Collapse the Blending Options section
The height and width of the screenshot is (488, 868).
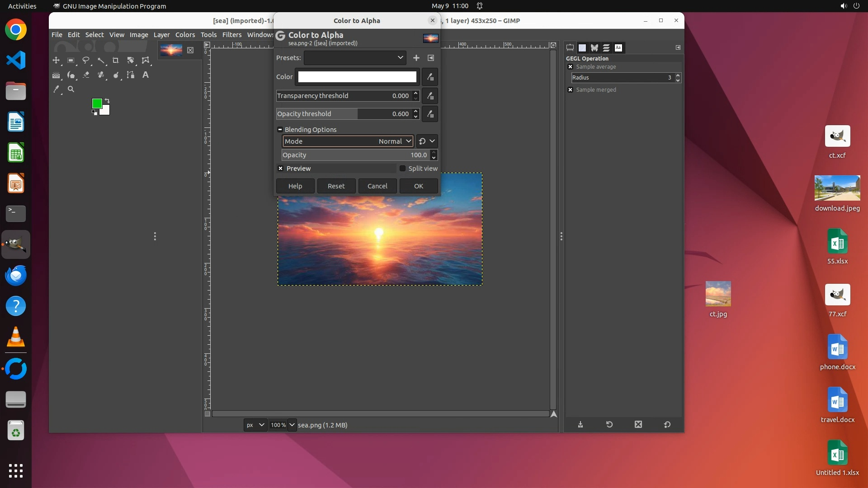280,130
